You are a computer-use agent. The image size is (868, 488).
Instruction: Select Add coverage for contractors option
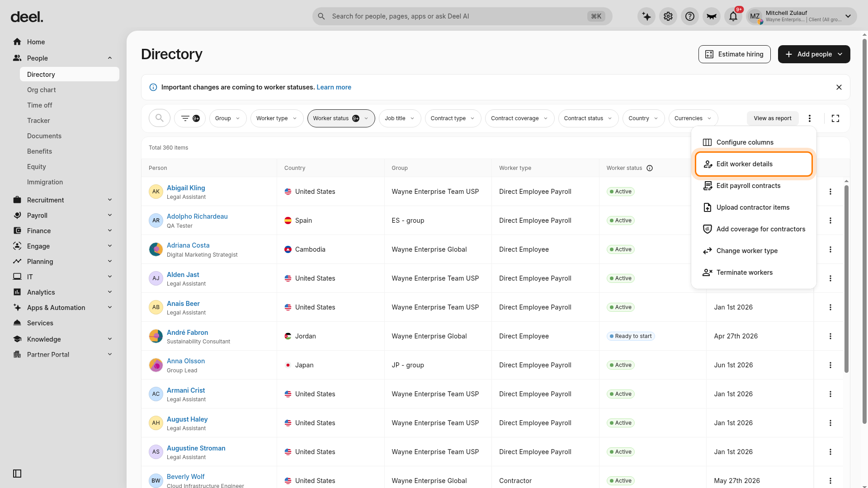754,229
